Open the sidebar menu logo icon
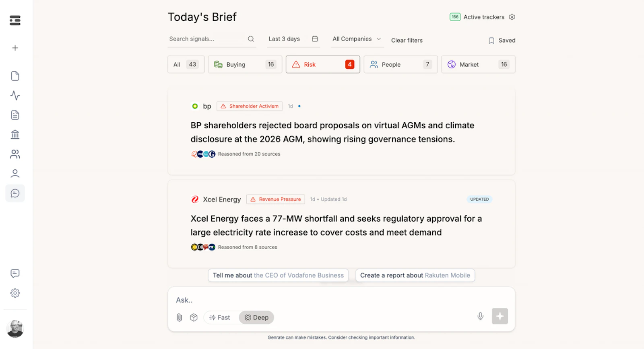This screenshot has width=644, height=349. coord(15,21)
